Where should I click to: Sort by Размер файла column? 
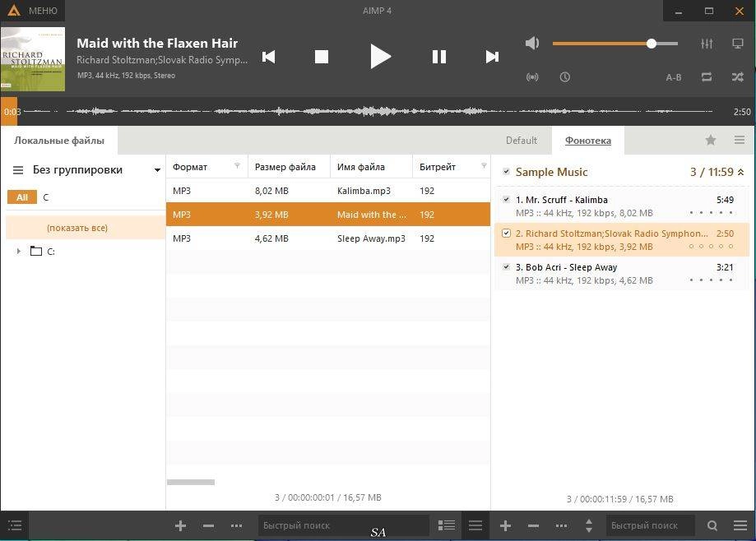click(285, 167)
